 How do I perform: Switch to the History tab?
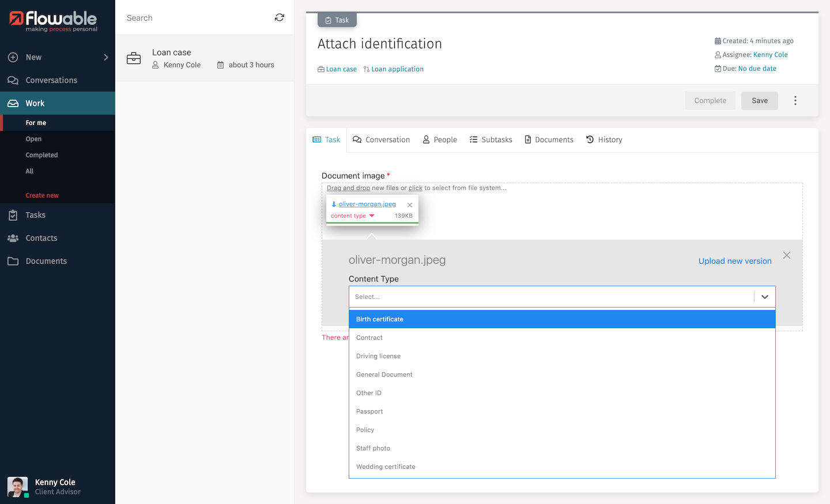[604, 140]
